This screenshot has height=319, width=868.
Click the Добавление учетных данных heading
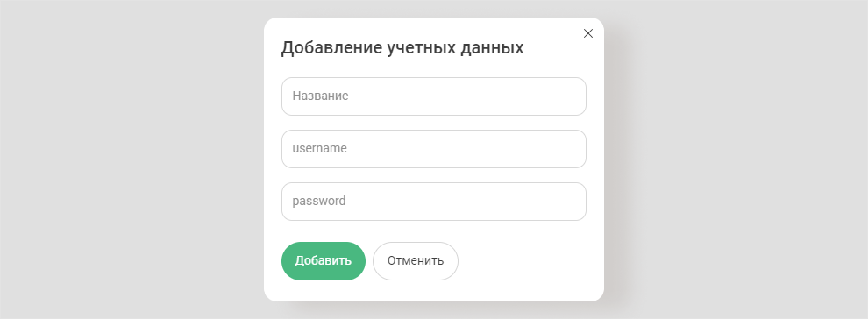(402, 48)
